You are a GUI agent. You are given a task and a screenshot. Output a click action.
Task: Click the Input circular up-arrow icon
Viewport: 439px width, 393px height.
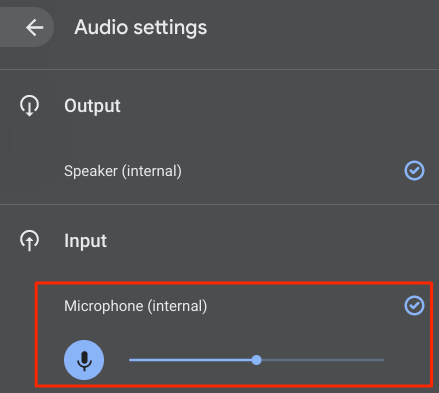[x=29, y=240]
